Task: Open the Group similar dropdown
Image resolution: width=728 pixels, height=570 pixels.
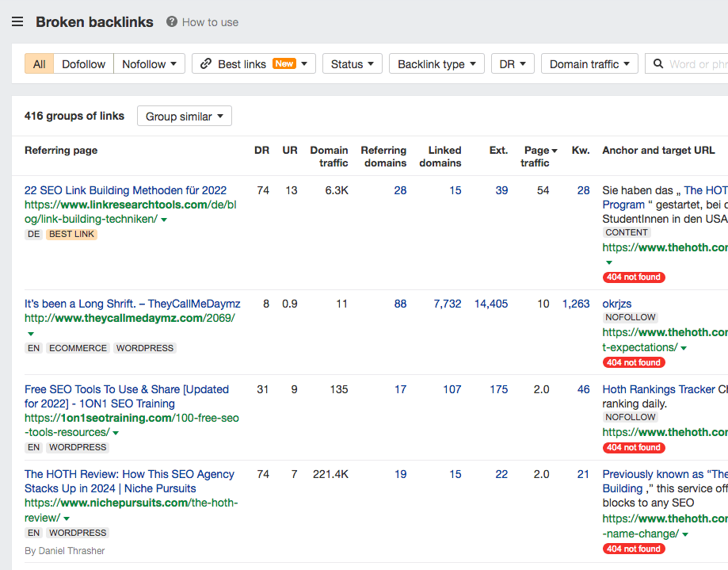Action: [x=184, y=117]
